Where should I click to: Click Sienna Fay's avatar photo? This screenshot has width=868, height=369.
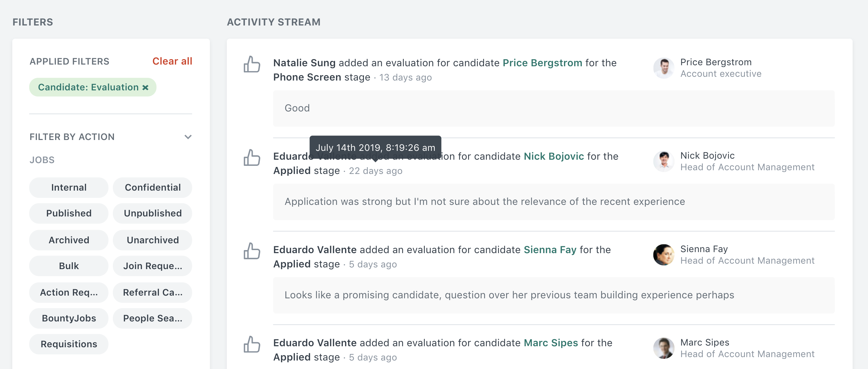coord(663,254)
